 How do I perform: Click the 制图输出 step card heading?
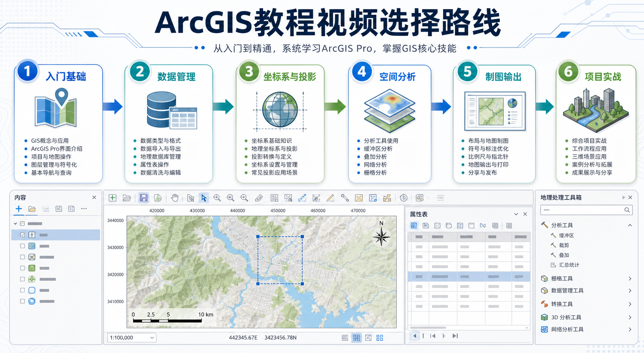coord(503,77)
